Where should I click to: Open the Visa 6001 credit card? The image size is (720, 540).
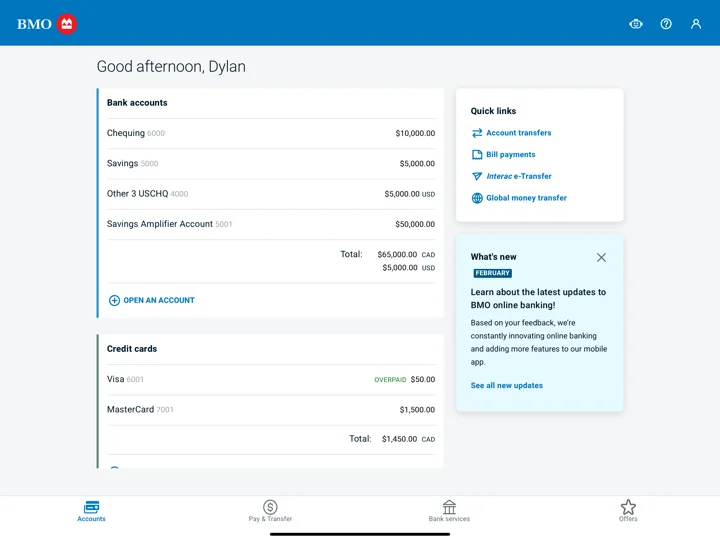tap(271, 379)
